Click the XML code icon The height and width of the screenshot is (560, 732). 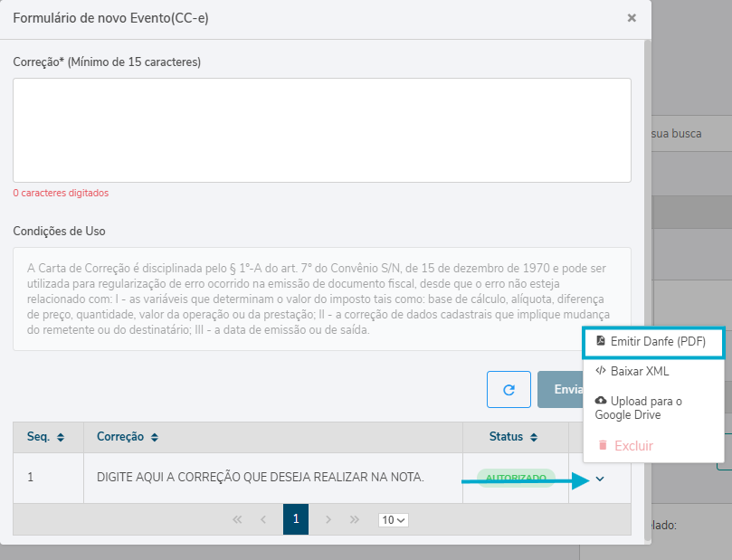601,371
